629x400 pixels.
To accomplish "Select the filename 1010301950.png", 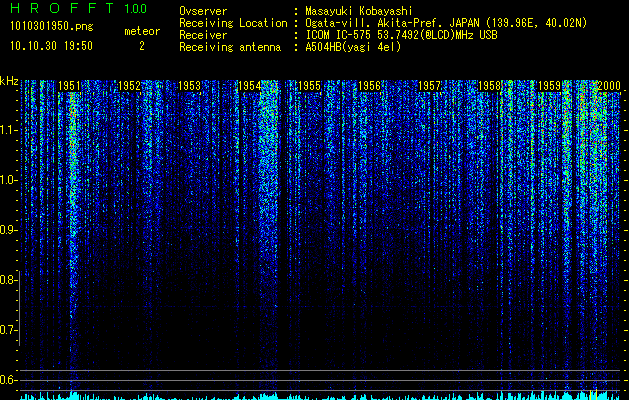I will (52, 27).
